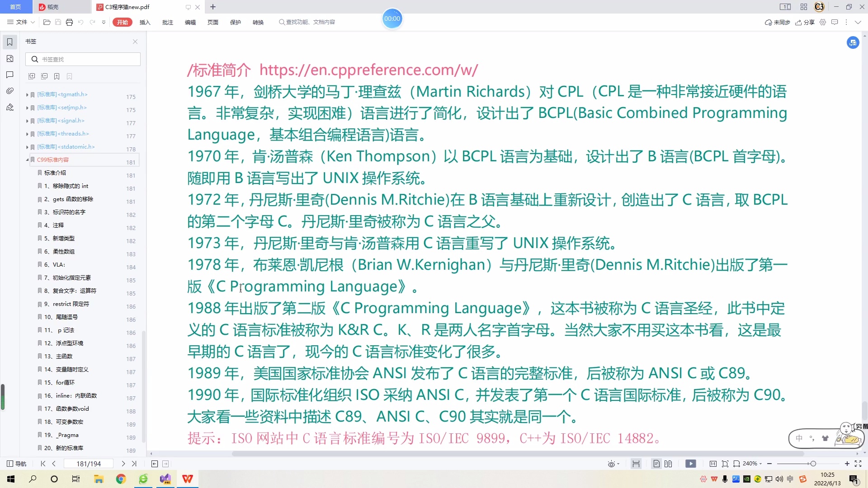The image size is (868, 488).
Task: Click the undo arrow in the toolbar
Action: [80, 22]
